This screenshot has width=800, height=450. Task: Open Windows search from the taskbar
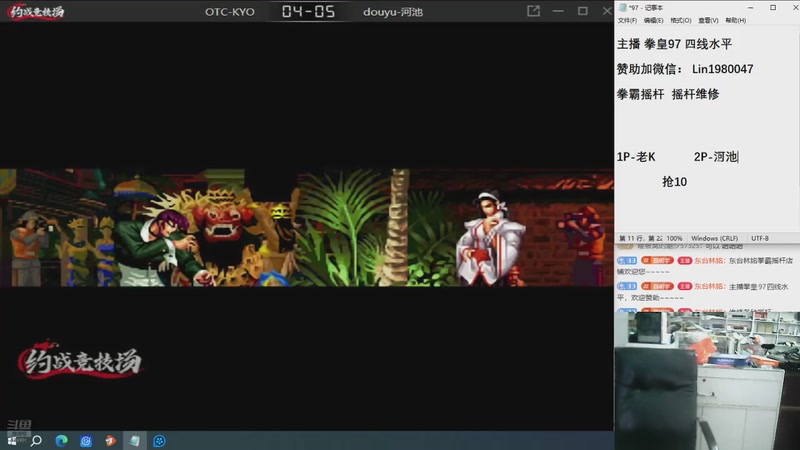click(36, 441)
